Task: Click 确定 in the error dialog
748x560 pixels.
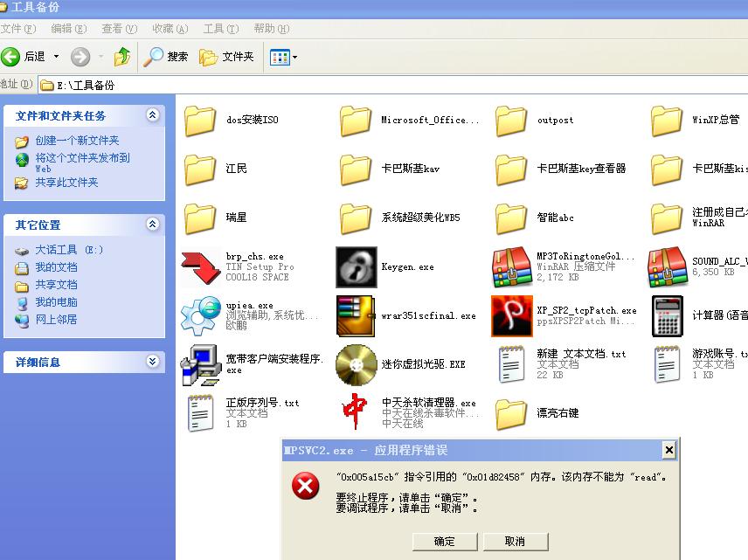Action: pos(445,542)
